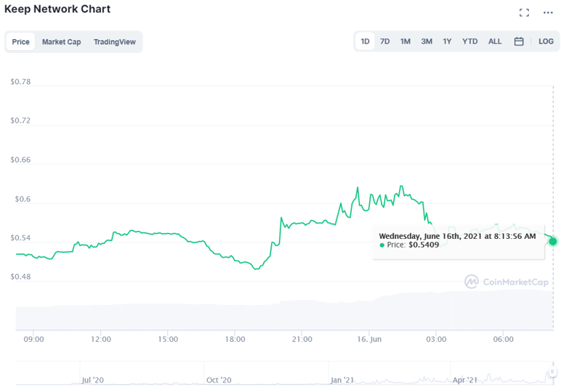Switch to the Price tab
The height and width of the screenshot is (392, 561).
(x=21, y=42)
